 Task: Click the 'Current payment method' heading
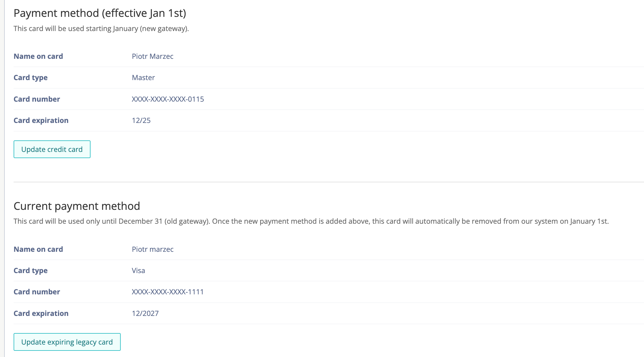coord(77,206)
